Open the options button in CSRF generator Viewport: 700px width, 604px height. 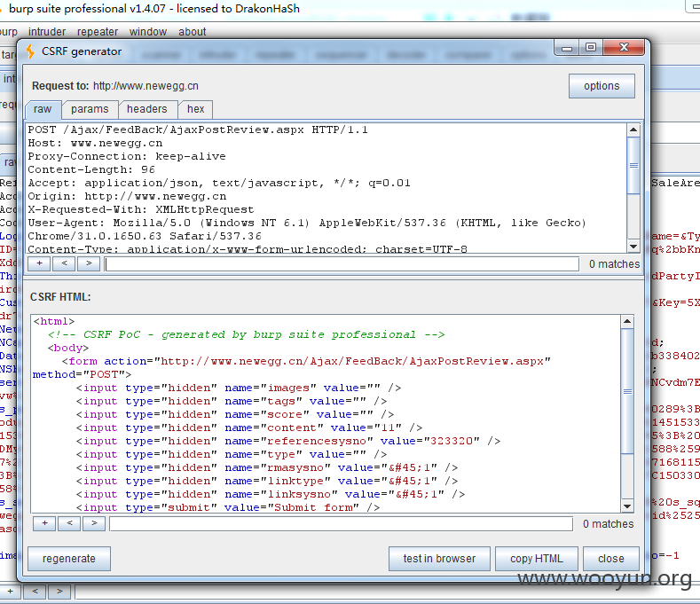(x=602, y=86)
